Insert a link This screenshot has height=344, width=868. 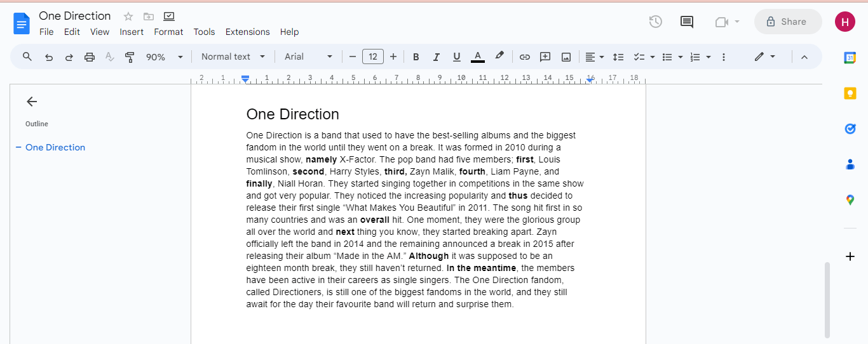pyautogui.click(x=525, y=57)
